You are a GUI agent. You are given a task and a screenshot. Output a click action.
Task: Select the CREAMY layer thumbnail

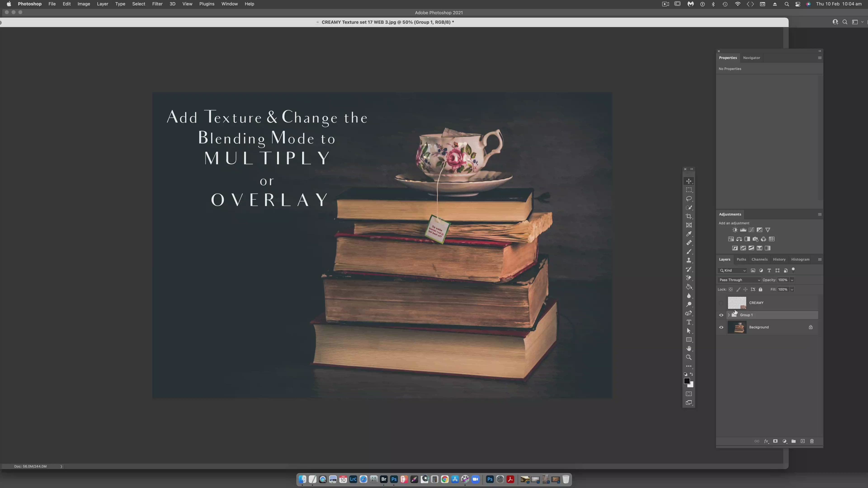[x=737, y=303]
